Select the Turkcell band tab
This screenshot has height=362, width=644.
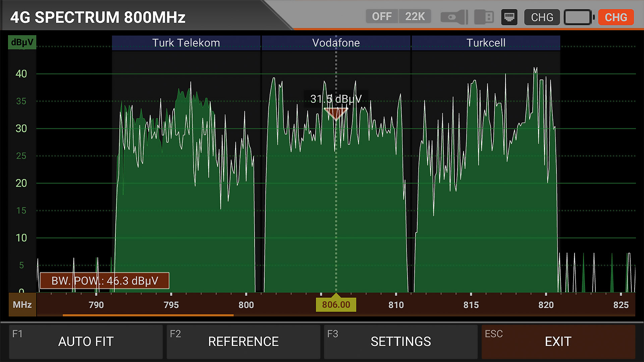(486, 43)
